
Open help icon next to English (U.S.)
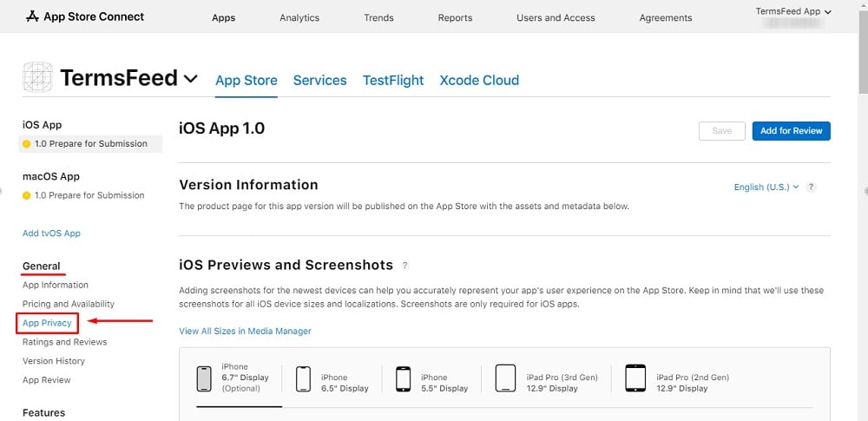click(811, 187)
